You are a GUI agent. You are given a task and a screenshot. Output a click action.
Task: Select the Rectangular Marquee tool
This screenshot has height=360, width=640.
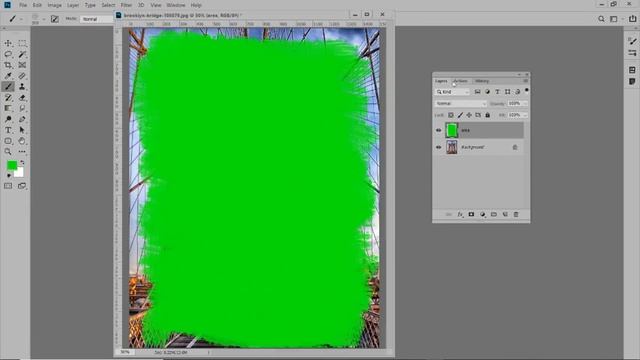coord(22,43)
